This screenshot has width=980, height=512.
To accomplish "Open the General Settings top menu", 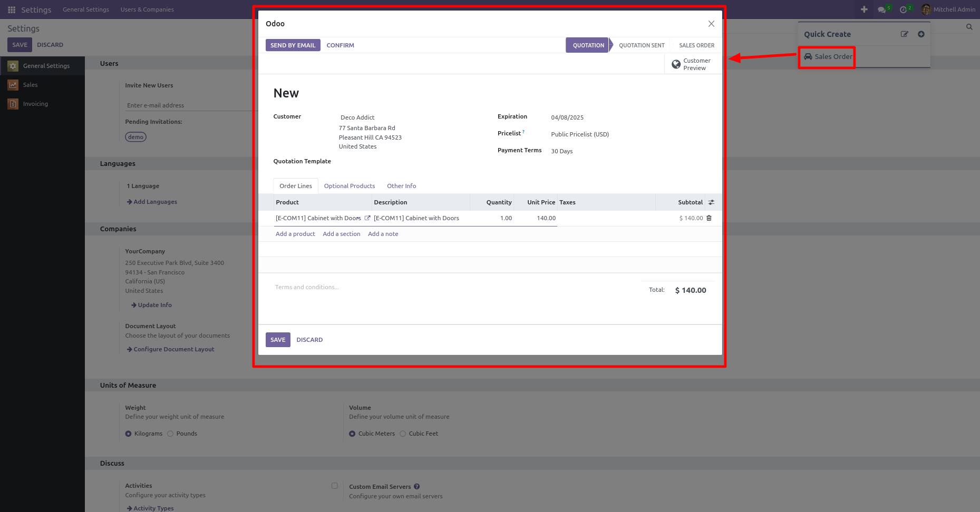I will tap(86, 9).
